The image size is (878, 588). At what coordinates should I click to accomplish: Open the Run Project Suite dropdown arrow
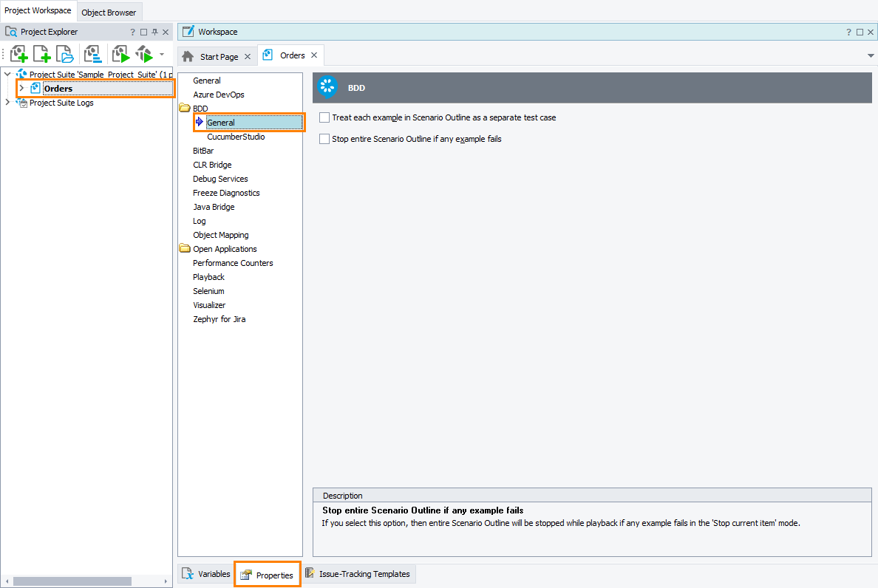point(160,53)
